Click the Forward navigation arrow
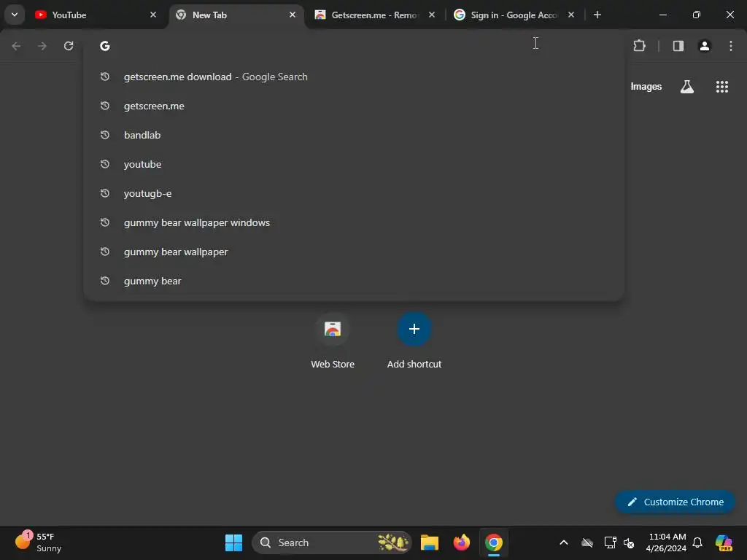 pyautogui.click(x=42, y=46)
